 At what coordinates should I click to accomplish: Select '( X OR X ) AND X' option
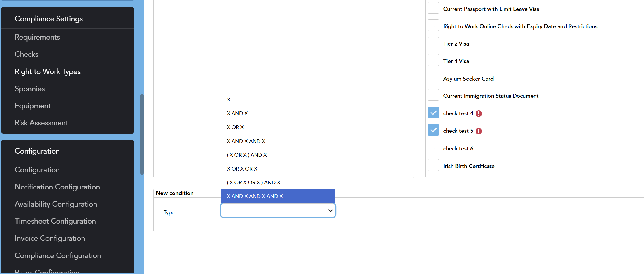(x=247, y=155)
